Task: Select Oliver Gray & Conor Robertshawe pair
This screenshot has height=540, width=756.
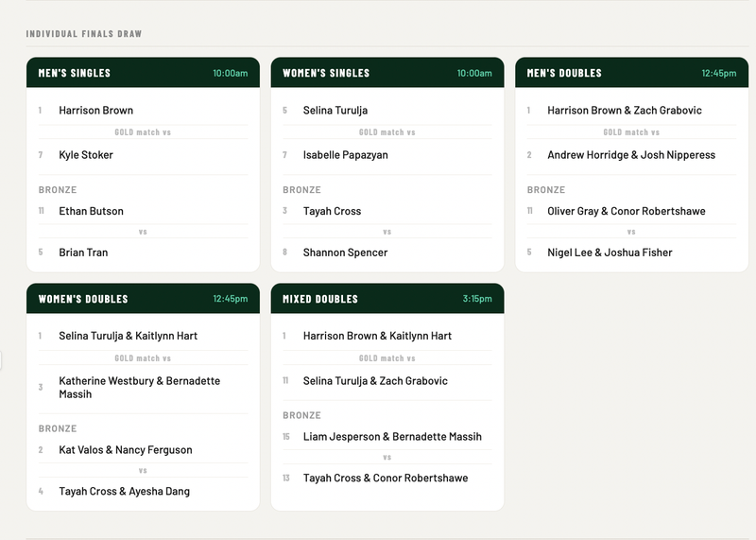Action: (627, 211)
